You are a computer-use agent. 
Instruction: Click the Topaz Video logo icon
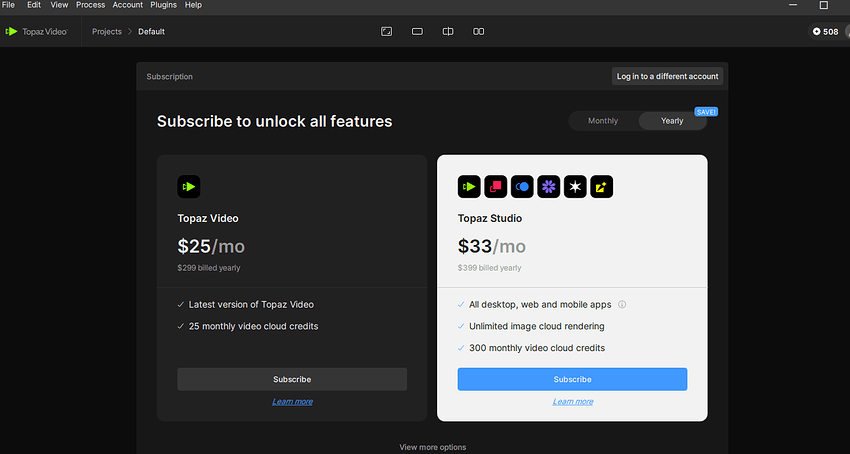click(x=11, y=31)
